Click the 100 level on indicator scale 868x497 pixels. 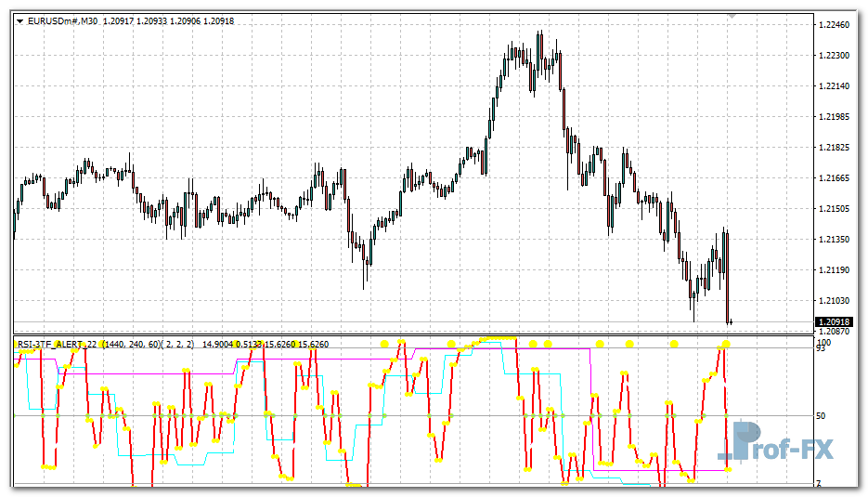pyautogui.click(x=823, y=343)
